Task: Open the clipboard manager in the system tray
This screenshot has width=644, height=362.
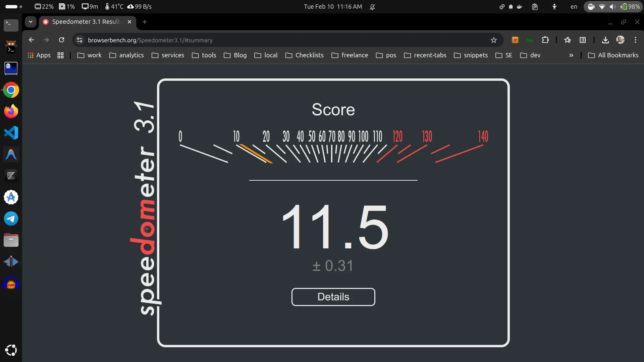Action: 535,7
